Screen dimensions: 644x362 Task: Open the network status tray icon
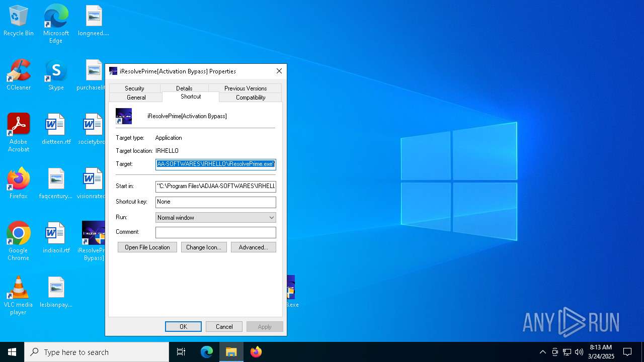567,352
